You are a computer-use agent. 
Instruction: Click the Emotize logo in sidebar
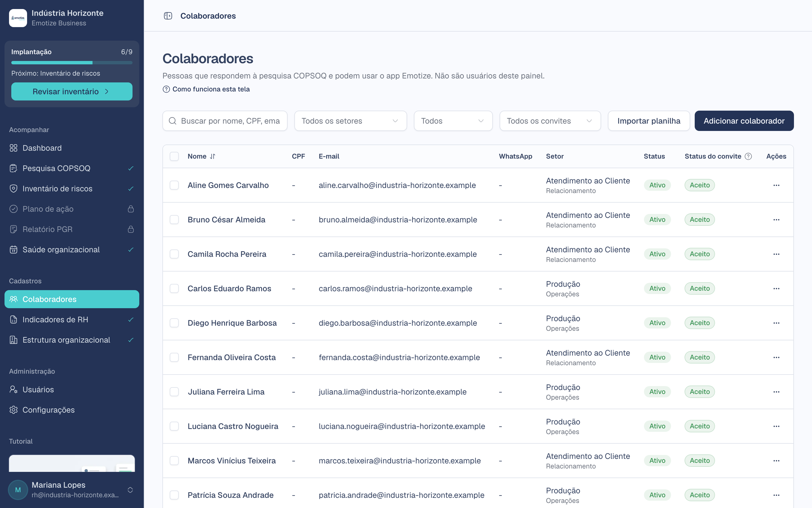[18, 18]
